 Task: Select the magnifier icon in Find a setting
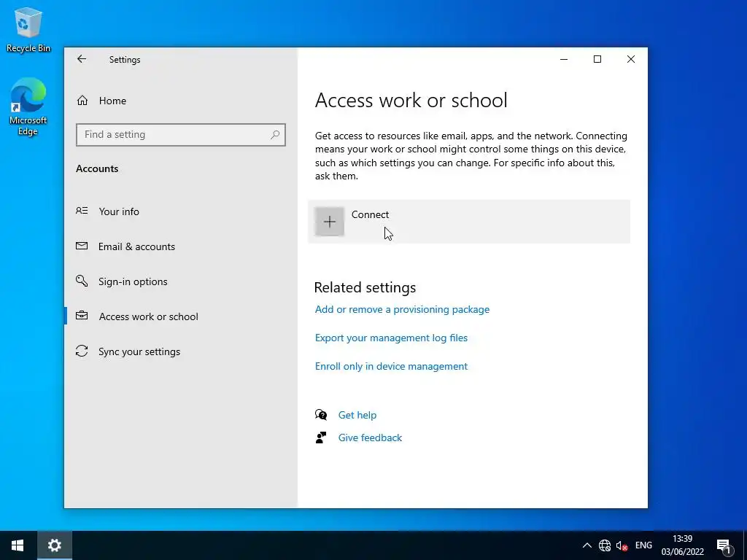(x=275, y=135)
